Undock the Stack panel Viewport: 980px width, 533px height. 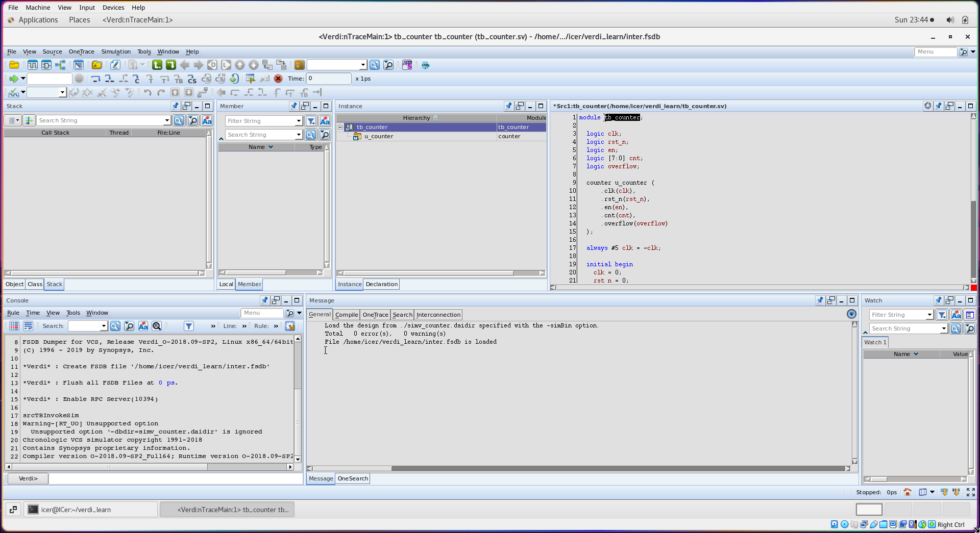click(x=186, y=106)
